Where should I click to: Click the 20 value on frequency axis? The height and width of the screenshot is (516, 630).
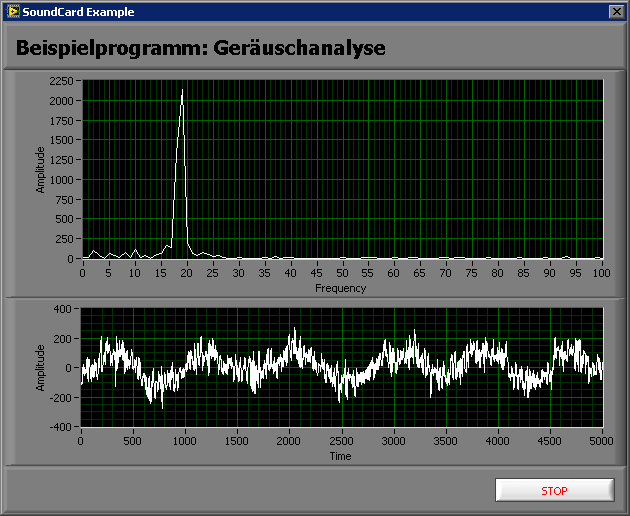click(186, 273)
